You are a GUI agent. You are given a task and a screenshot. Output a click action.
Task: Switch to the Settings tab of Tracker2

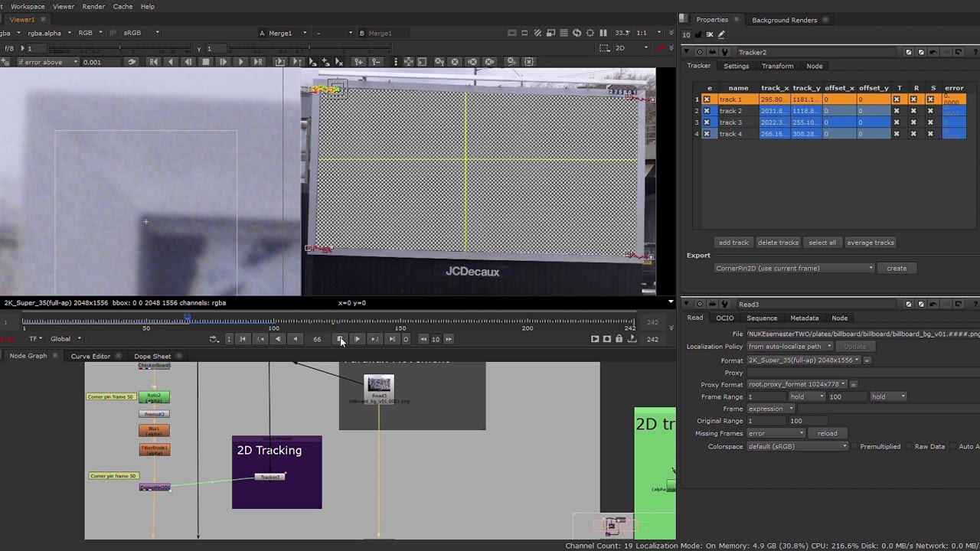click(737, 67)
